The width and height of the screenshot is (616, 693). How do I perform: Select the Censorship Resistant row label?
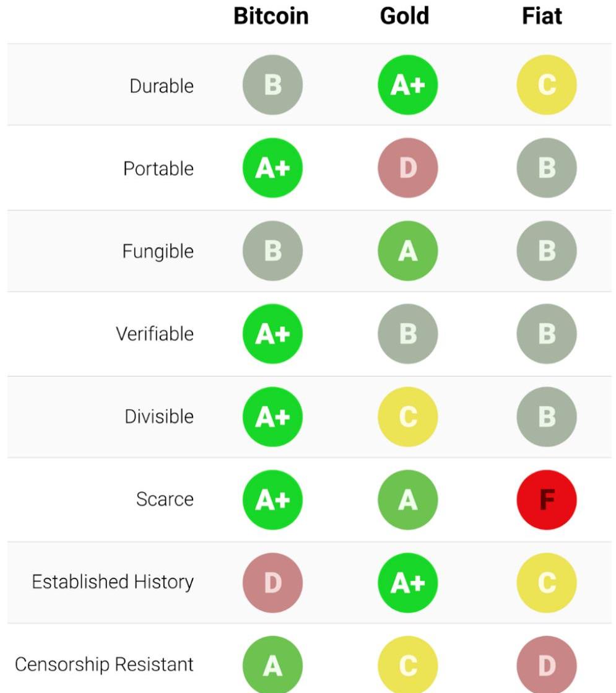(x=104, y=665)
